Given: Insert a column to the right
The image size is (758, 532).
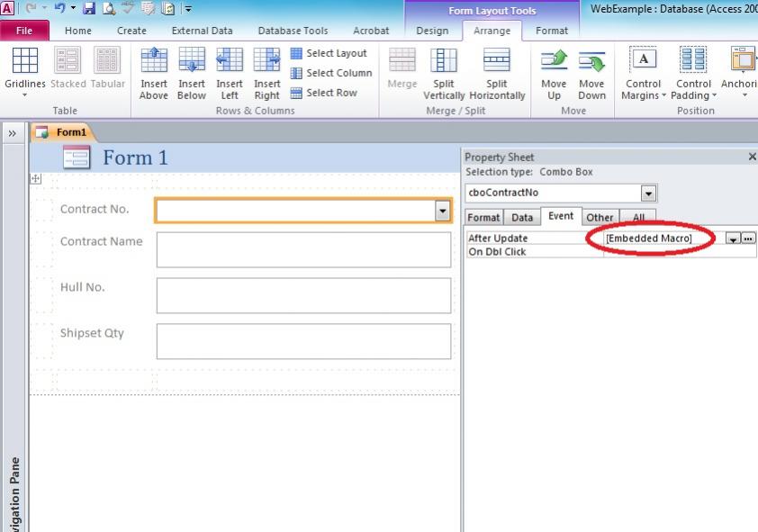Looking at the screenshot, I should point(266,74).
